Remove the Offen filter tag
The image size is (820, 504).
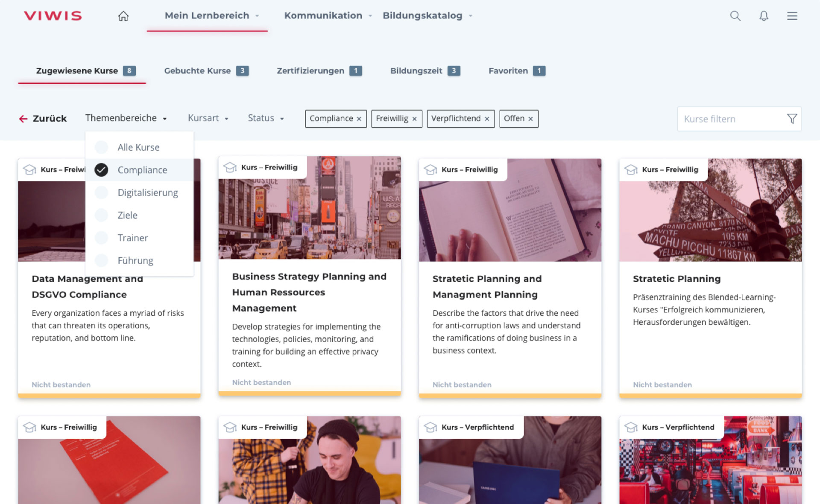tap(530, 119)
